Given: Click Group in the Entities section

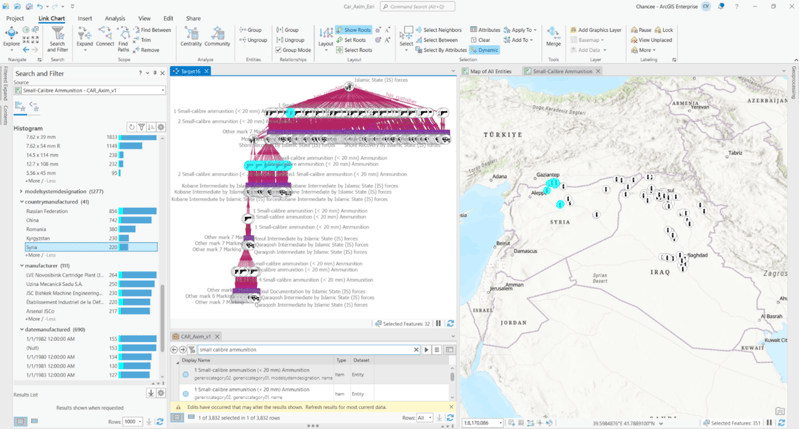Looking at the screenshot, I should [250, 30].
